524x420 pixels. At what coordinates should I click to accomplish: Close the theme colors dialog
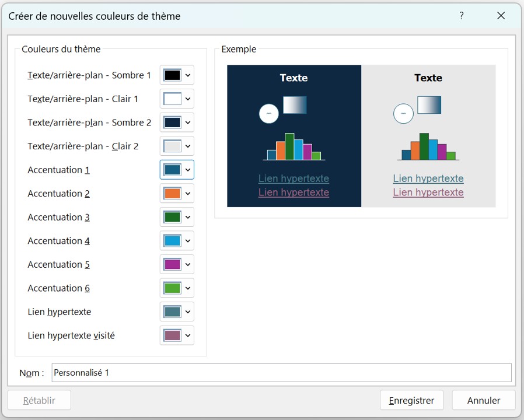[501, 16]
